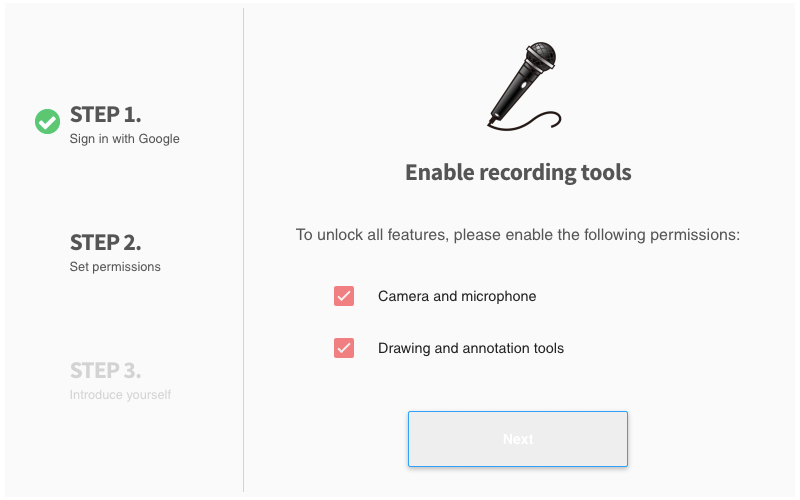Viewport: 800px width, 500px height.
Task: Click the green checkmark beside Step 1
Action: [47, 122]
